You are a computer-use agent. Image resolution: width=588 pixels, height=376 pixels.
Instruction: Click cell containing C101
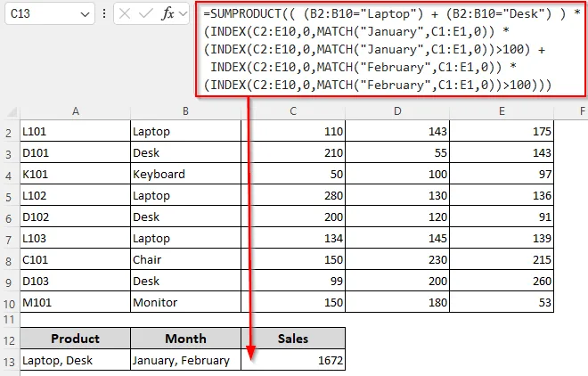pyautogui.click(x=75, y=259)
